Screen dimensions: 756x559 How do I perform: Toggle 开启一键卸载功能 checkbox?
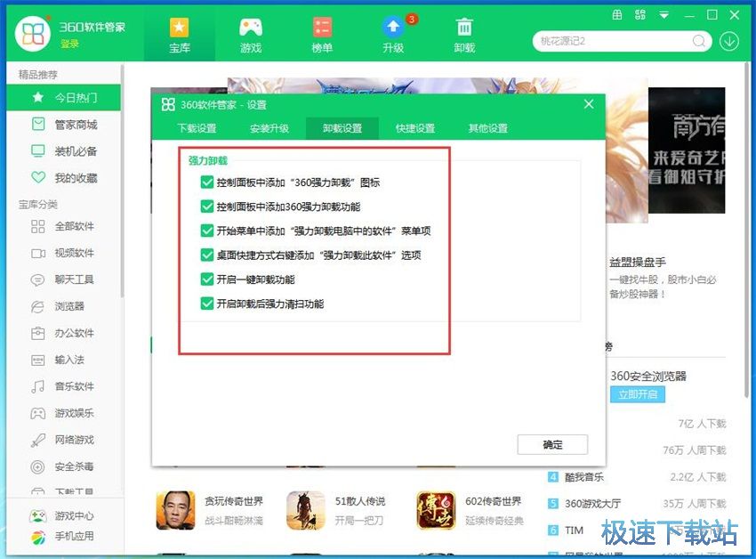tap(207, 279)
